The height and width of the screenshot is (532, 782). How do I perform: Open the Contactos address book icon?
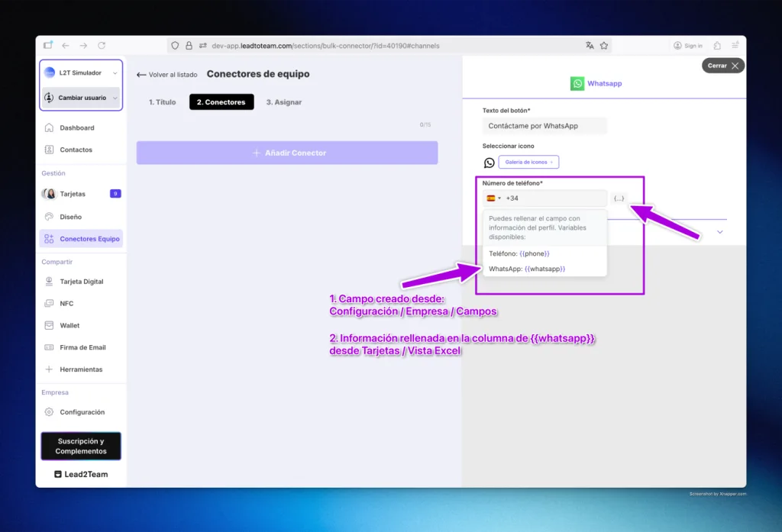click(49, 150)
